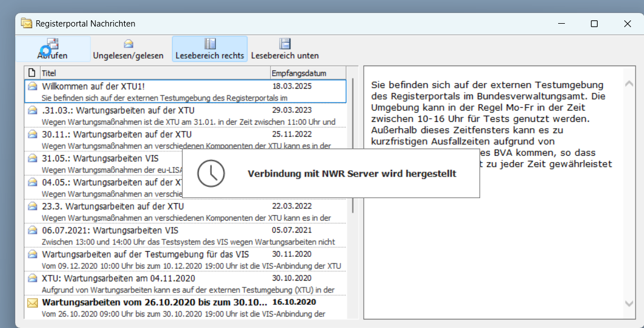The width and height of the screenshot is (644, 328).
Task: Click the Abrufen toolbar icon
Action: tap(53, 44)
